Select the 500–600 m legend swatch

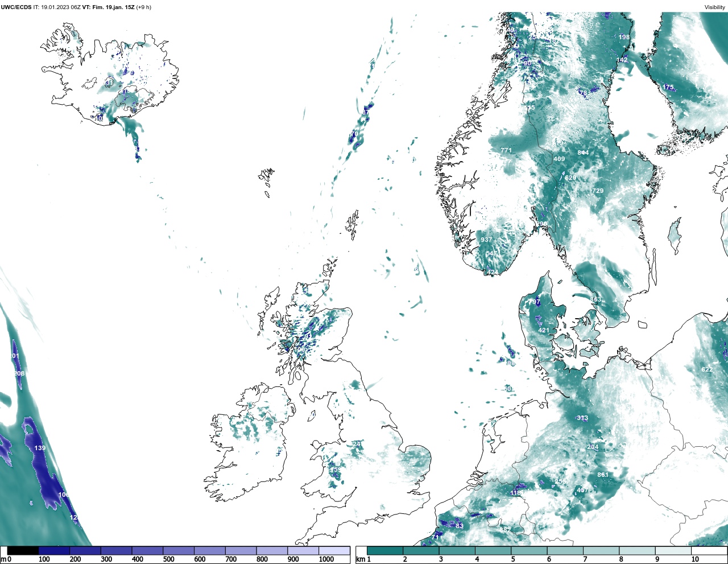tap(178, 551)
